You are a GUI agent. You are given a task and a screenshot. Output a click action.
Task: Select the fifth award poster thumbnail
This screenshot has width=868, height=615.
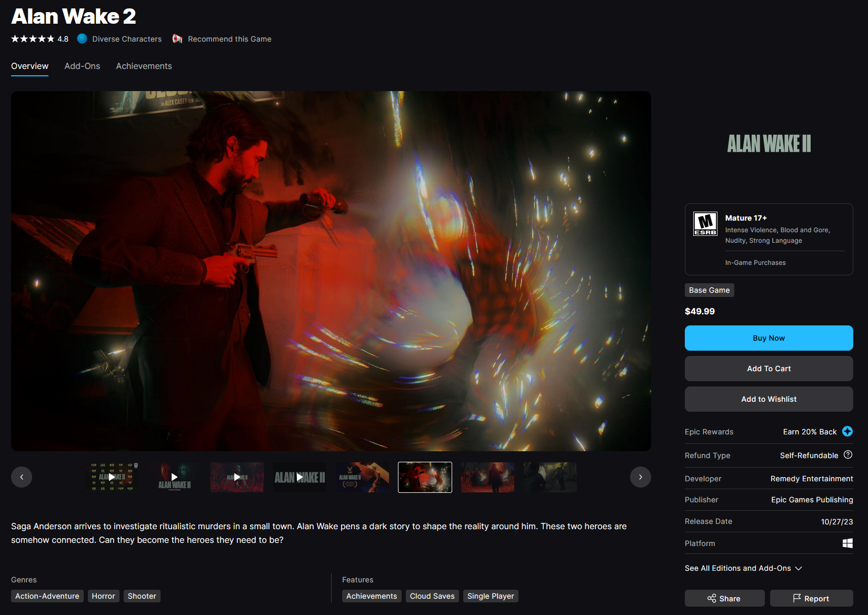click(x=362, y=477)
